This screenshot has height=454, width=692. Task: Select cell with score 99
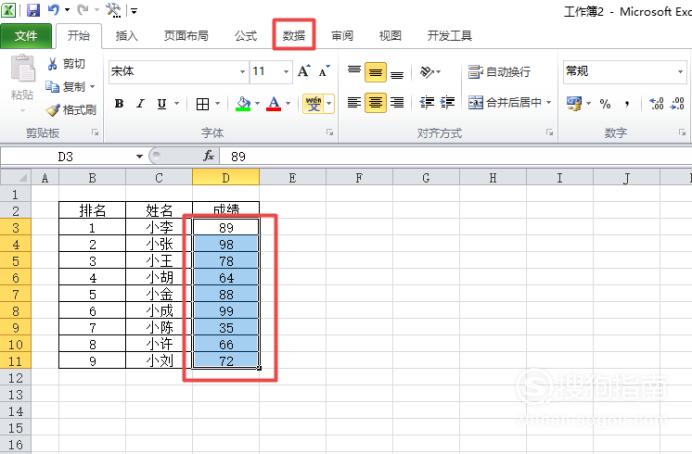tap(226, 311)
